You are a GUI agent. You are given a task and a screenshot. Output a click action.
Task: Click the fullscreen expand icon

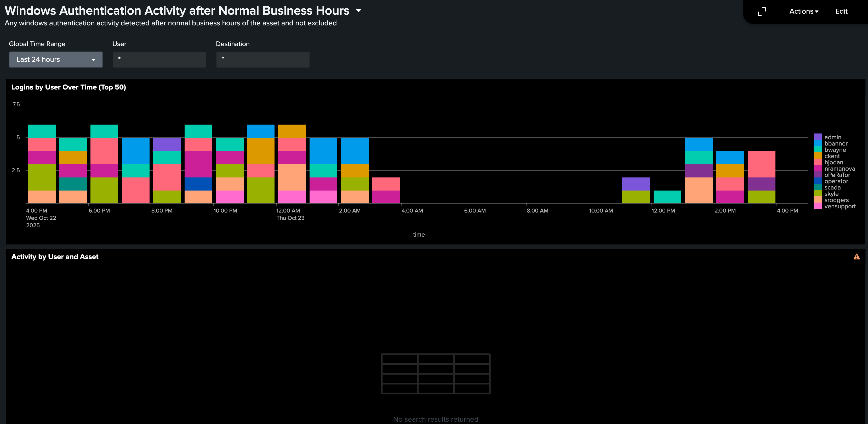[x=762, y=12]
